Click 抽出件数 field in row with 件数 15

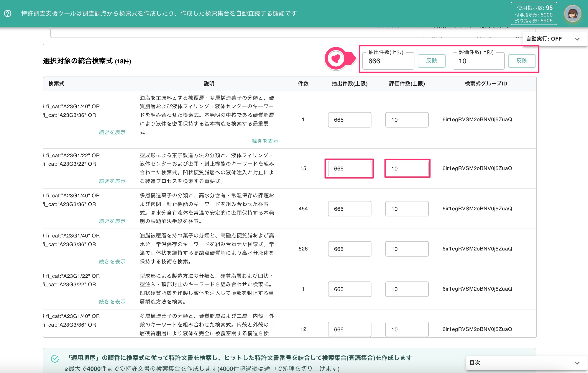pos(349,169)
